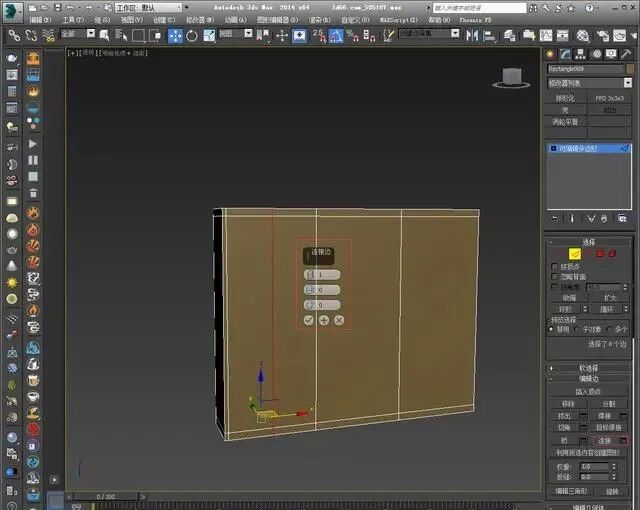
Task: Click the Save File icon in quick access bar
Action: [x=58, y=8]
